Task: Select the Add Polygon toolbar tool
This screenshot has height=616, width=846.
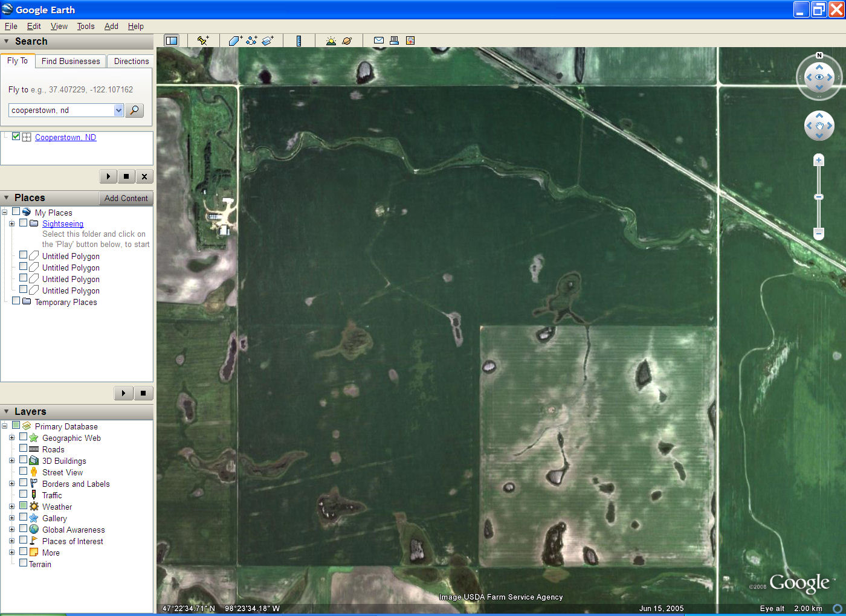Action: 235,40
